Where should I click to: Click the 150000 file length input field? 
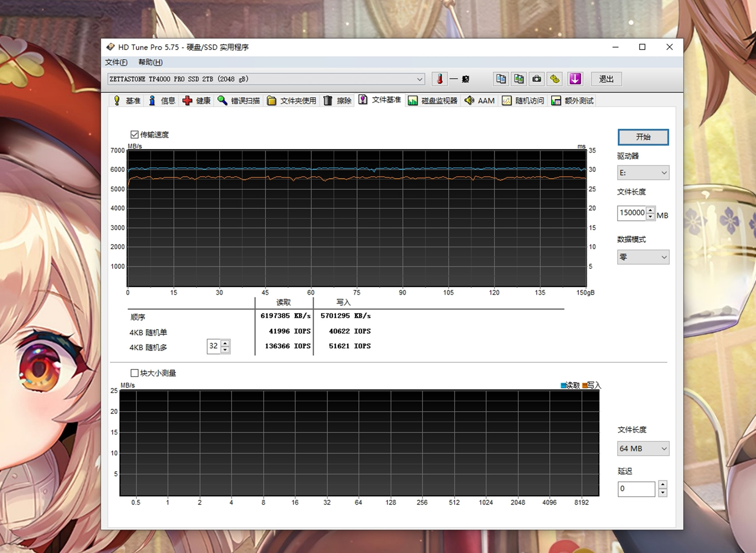[632, 213]
